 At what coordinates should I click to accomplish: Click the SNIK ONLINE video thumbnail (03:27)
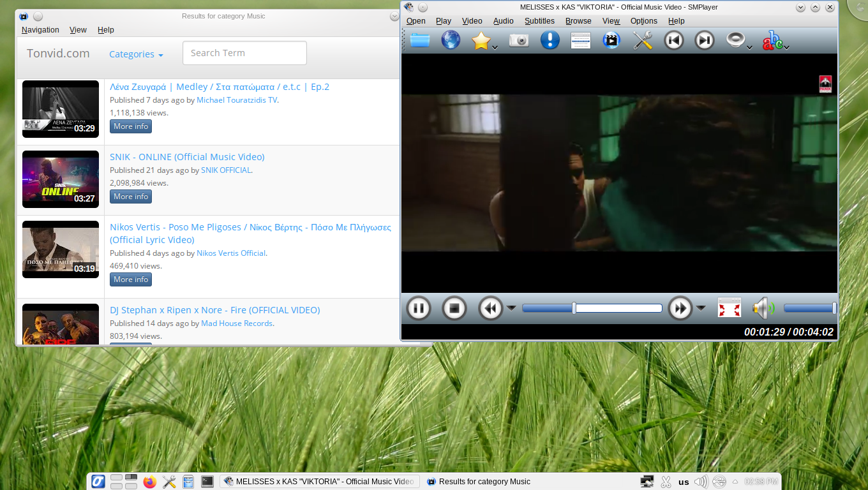click(x=61, y=179)
